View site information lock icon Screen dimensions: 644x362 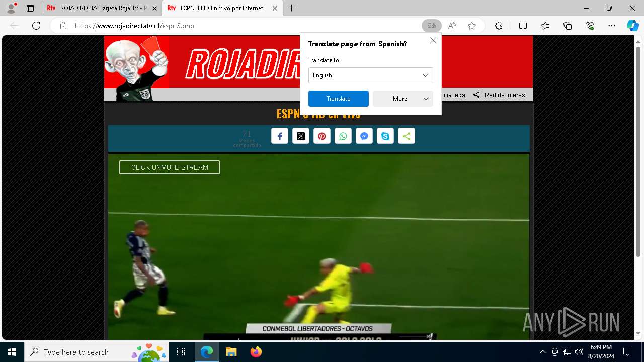pos(63,26)
